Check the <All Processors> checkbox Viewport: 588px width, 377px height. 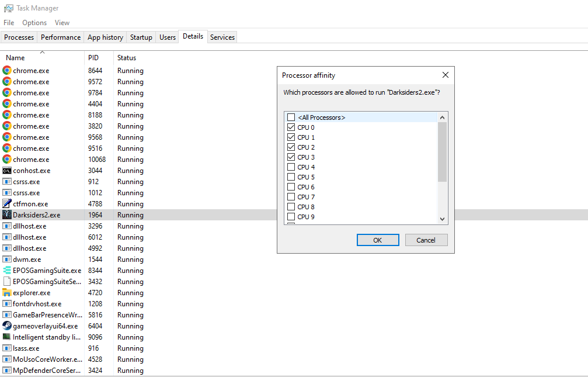291,117
